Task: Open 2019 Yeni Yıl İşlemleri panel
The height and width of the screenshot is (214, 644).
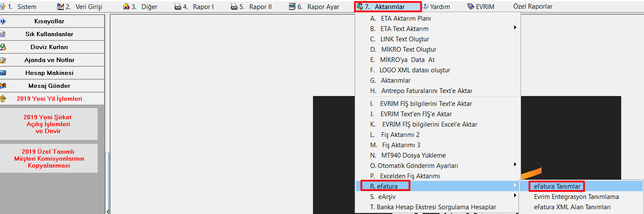Action: click(x=52, y=99)
